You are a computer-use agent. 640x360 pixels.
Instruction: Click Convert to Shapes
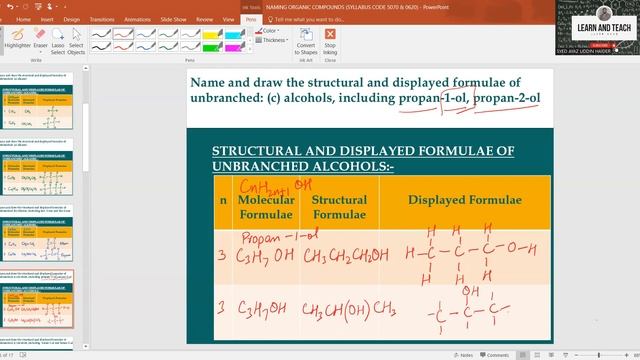click(x=306, y=41)
